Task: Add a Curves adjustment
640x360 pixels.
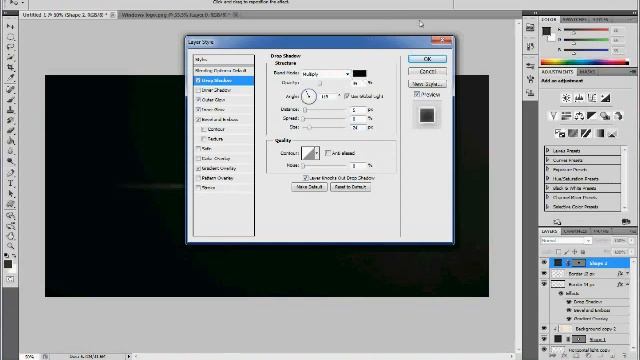Action: tap(592, 98)
